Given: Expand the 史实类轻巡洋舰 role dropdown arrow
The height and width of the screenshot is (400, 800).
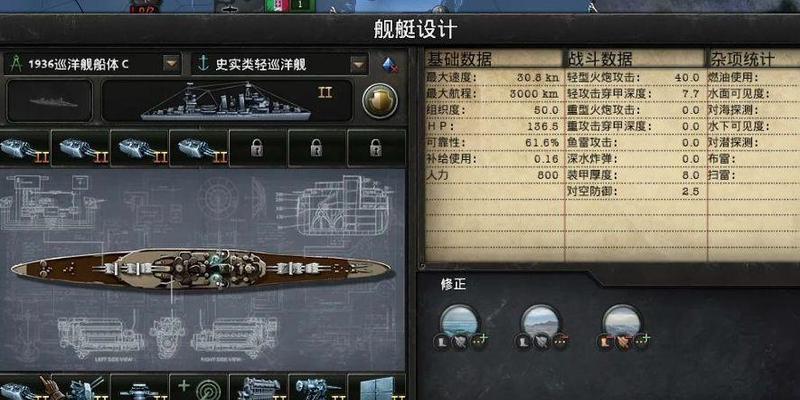Looking at the screenshot, I should coord(359,64).
